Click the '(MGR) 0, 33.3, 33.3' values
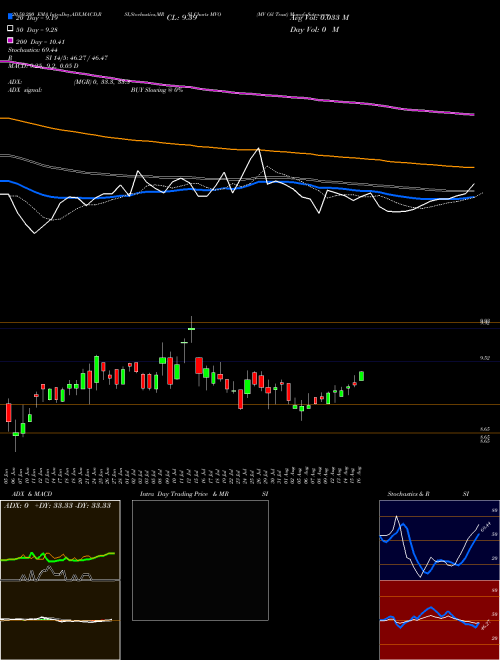 [101, 82]
